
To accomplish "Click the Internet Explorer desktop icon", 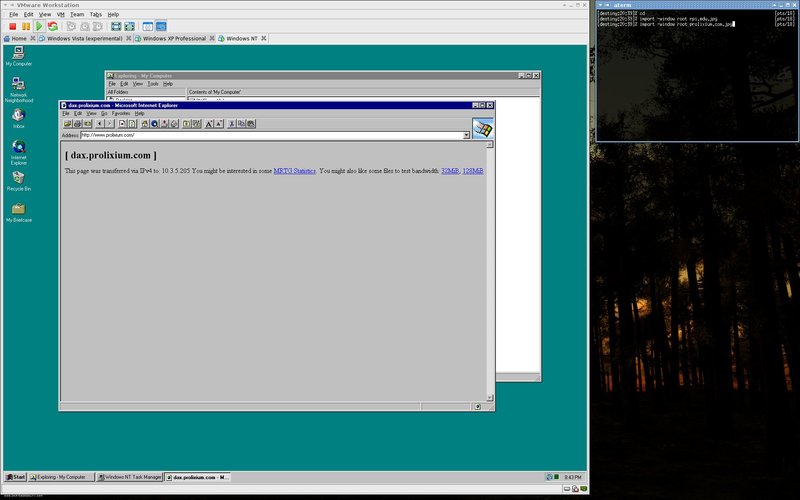I will [x=19, y=153].
